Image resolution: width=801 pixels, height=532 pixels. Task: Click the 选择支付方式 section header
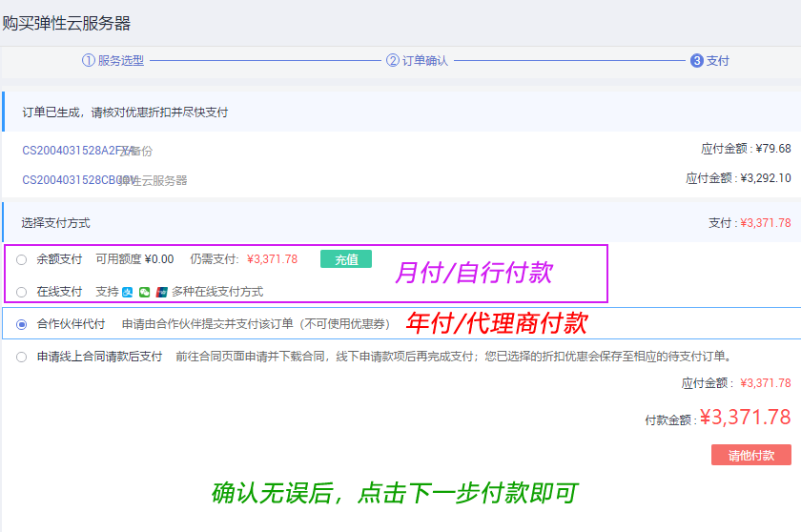[56, 223]
